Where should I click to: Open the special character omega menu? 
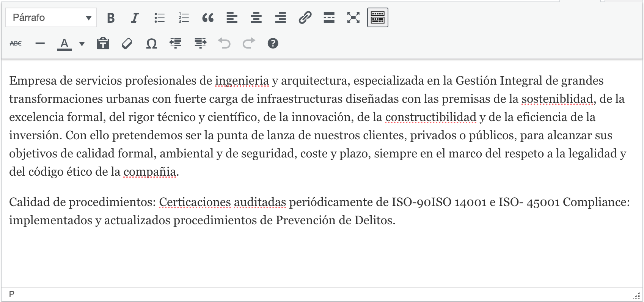[x=151, y=43]
